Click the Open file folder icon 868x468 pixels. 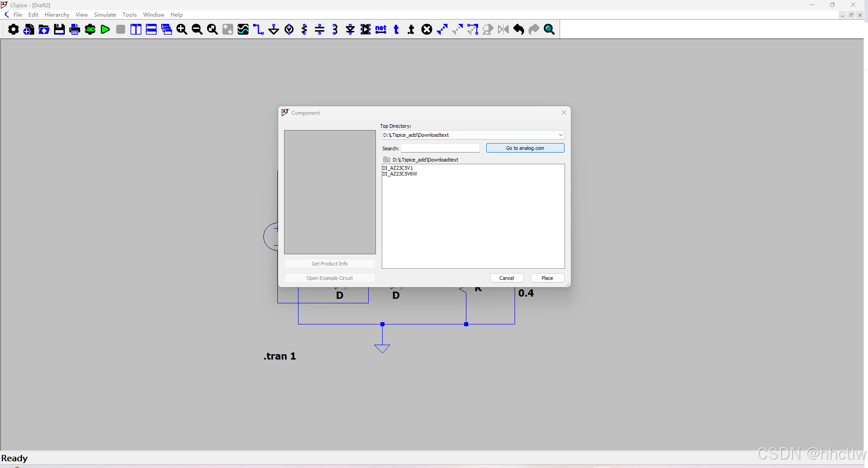pos(44,30)
